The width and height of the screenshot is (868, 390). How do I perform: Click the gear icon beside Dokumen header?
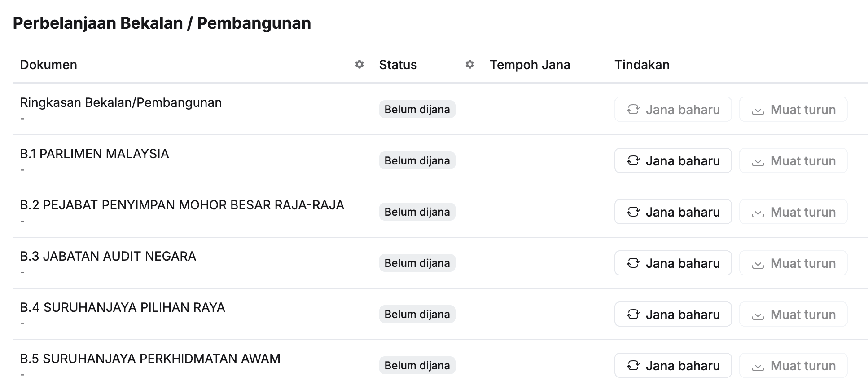pos(359,65)
